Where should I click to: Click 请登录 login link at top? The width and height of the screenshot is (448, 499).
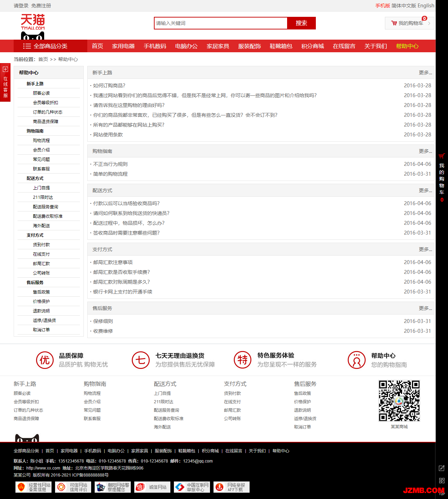pos(21,6)
